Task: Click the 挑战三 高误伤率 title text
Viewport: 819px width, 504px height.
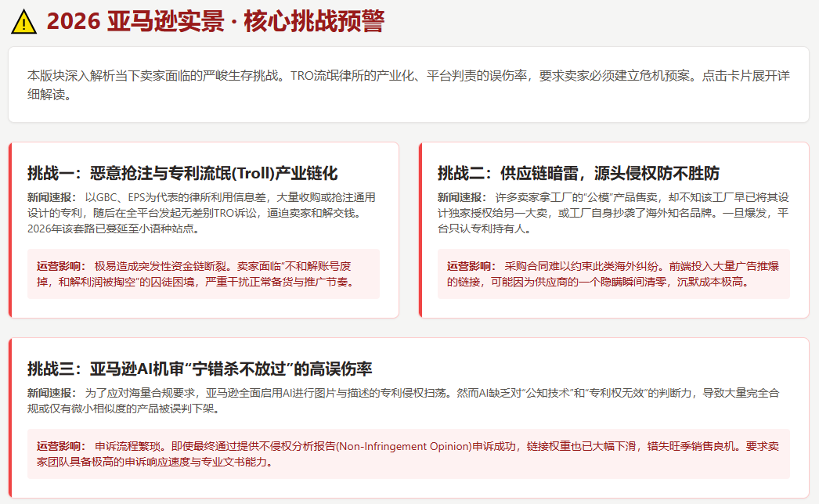Action: click(200, 369)
